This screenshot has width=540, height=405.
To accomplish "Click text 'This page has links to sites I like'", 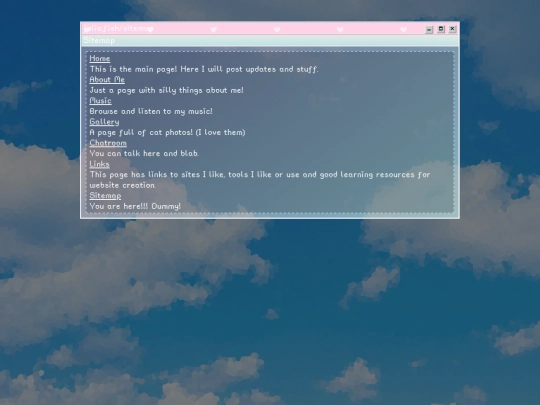I will tap(156, 175).
